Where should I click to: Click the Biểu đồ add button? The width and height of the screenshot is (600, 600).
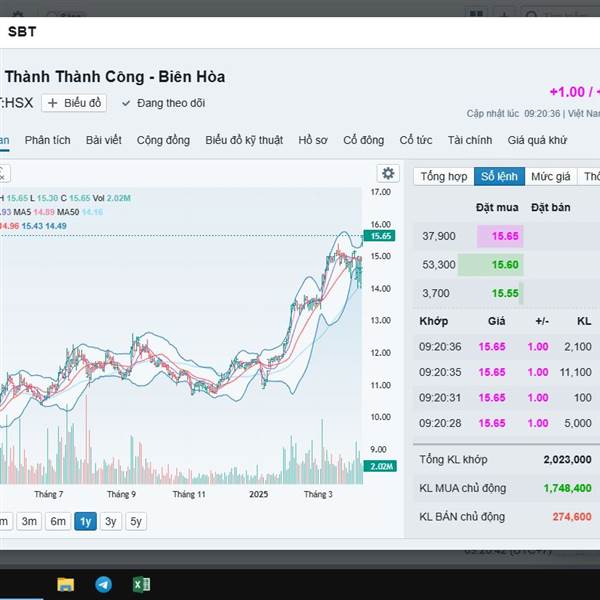tap(74, 103)
